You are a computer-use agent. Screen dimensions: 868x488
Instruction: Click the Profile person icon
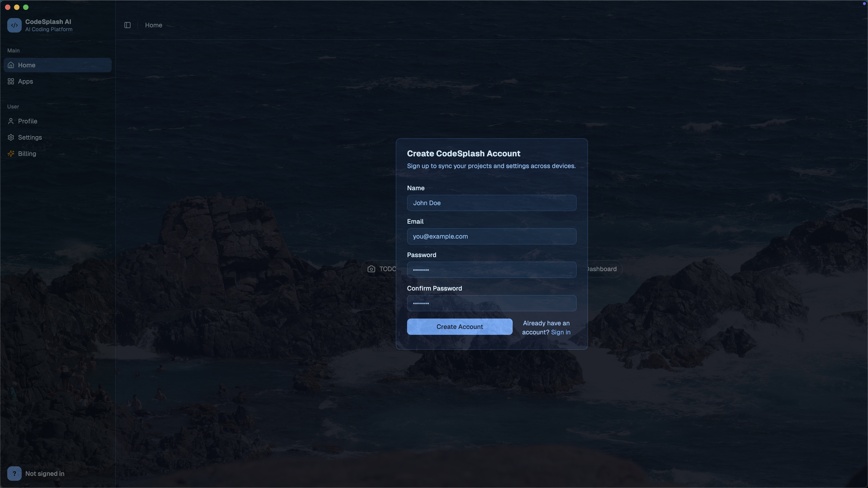[11, 121]
